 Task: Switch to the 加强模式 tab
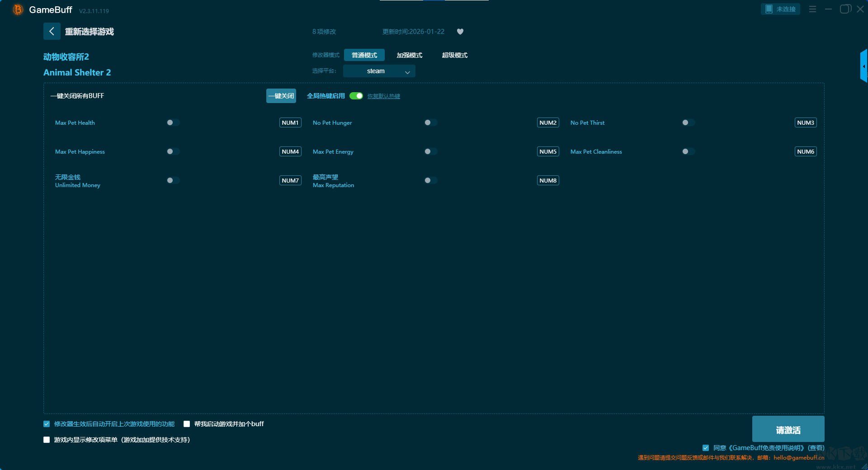point(409,55)
